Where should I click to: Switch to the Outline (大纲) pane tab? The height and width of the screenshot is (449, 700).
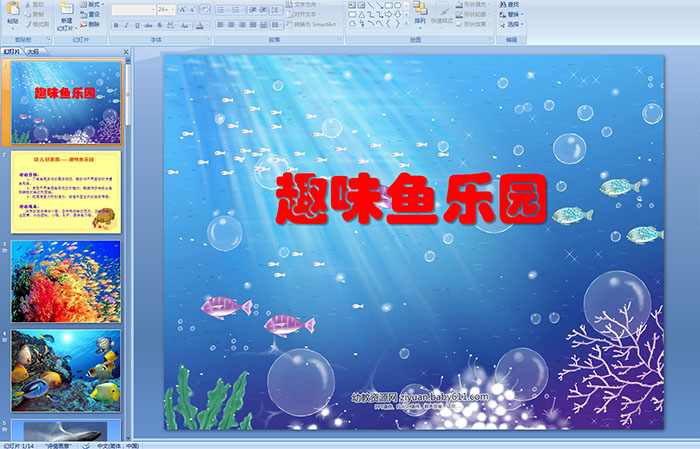[x=33, y=52]
